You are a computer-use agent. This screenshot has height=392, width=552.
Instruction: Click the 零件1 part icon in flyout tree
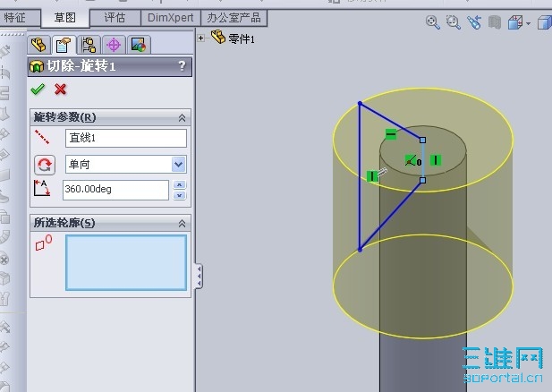218,37
